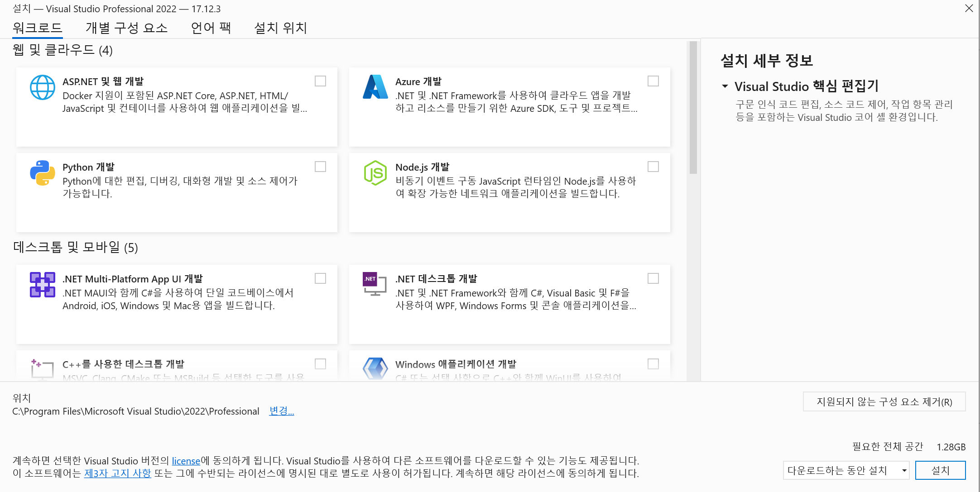The width and height of the screenshot is (980, 492).
Task: Click the 변경... location link
Action: point(282,411)
